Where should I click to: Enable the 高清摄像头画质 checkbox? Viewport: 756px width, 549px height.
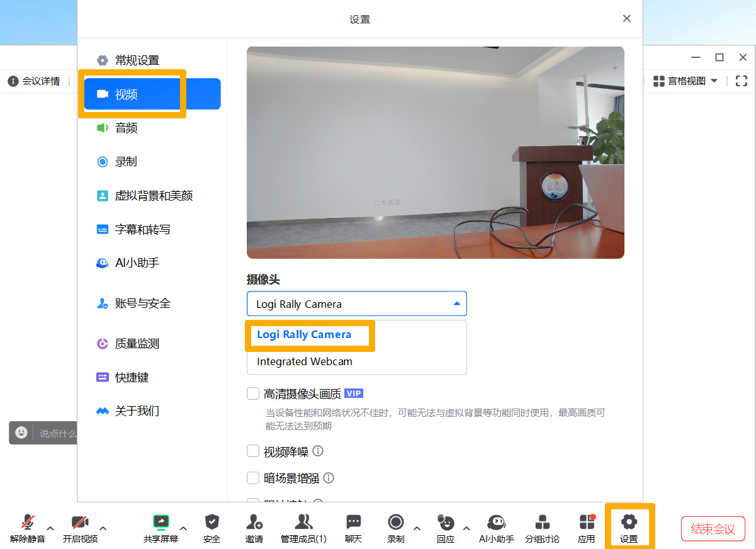click(x=253, y=394)
